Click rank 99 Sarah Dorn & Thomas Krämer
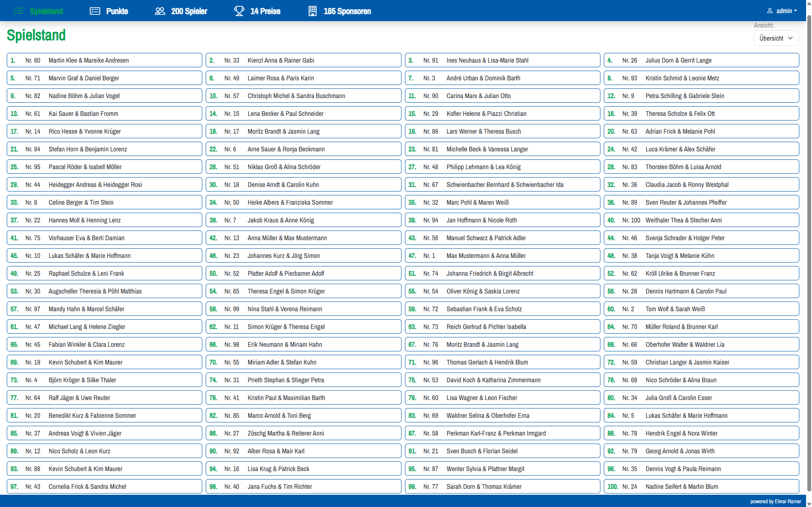Image resolution: width=812 pixels, height=507 pixels. click(502, 486)
